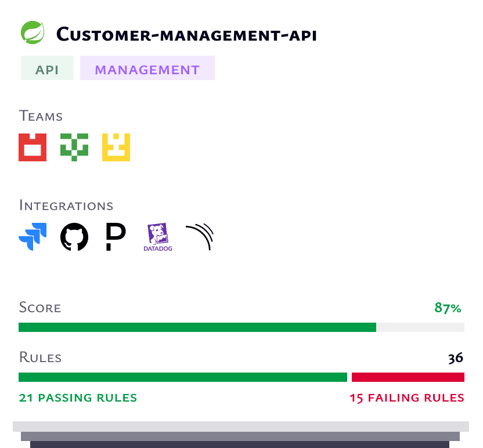This screenshot has width=483, height=448.
Task: Open the Jira integration icon
Action: click(x=33, y=237)
